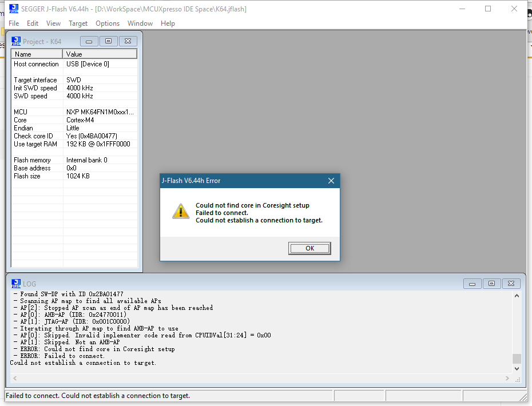532x406 pixels.
Task: Click the J-Flash icon in title bar
Action: [14, 9]
